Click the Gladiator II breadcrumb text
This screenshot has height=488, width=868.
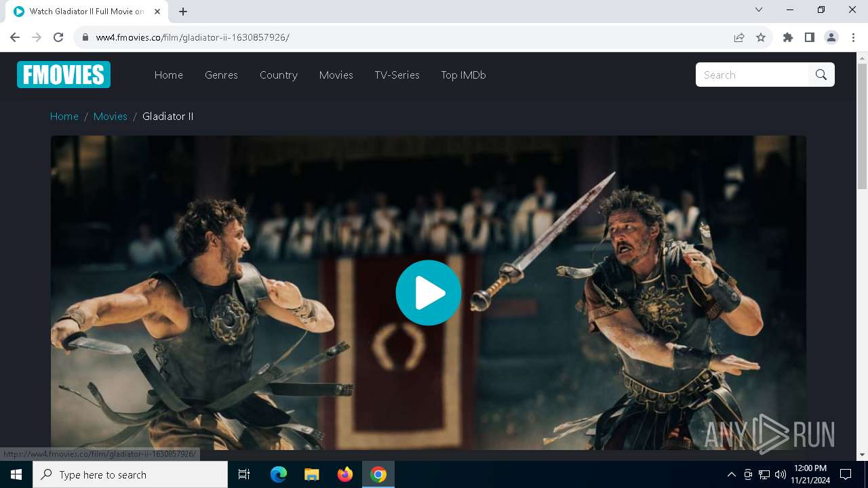168,117
